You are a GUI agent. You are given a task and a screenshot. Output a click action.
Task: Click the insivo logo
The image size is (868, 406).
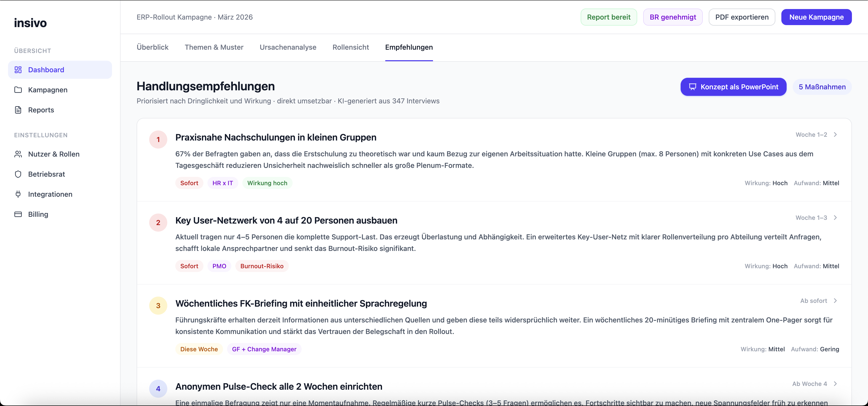[30, 23]
